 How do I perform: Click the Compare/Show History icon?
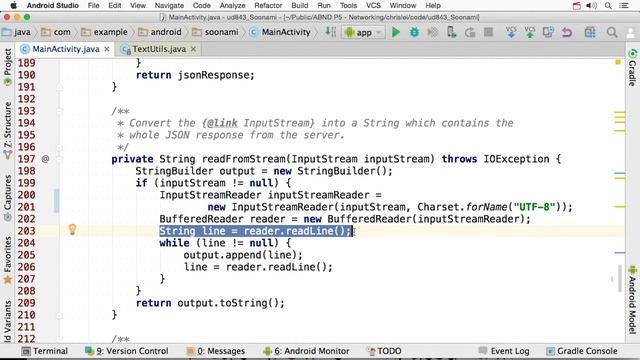click(x=548, y=32)
